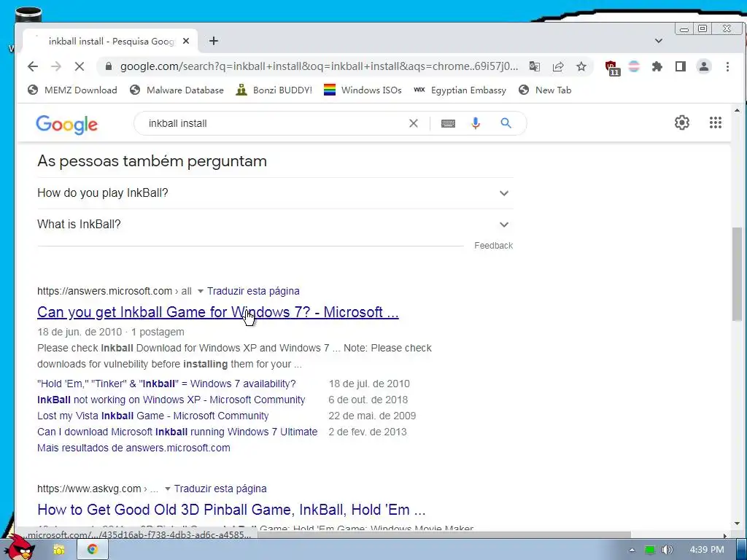Go to the Google logo homepage

pyautogui.click(x=66, y=124)
